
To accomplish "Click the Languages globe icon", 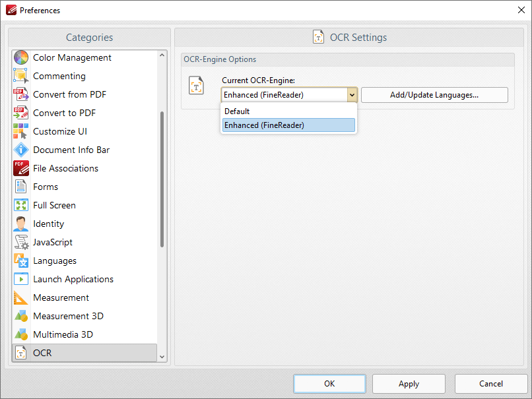I will coord(20,261).
